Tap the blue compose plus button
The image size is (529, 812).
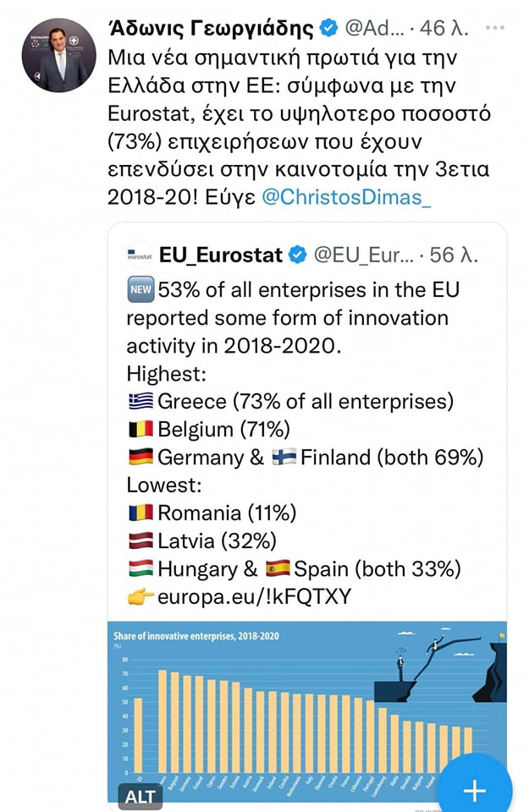[x=474, y=789]
